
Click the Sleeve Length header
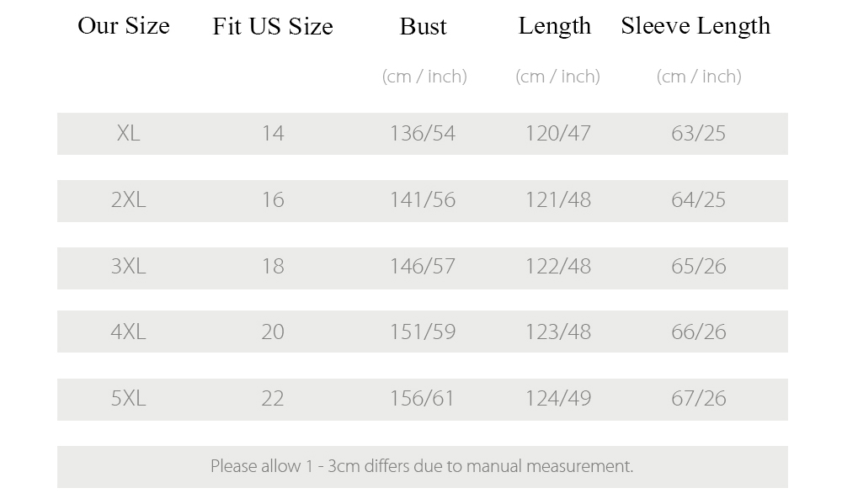click(695, 26)
